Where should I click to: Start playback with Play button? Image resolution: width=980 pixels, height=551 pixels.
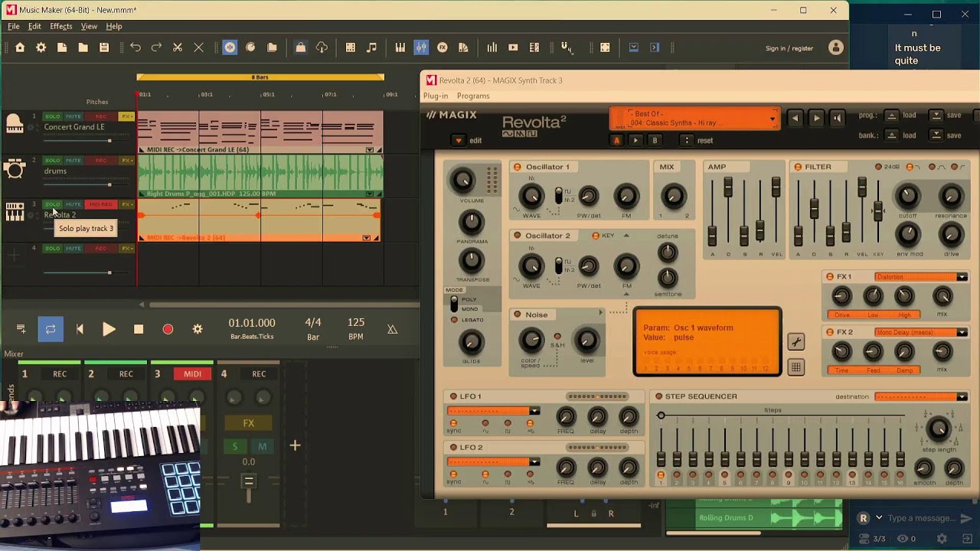109,329
